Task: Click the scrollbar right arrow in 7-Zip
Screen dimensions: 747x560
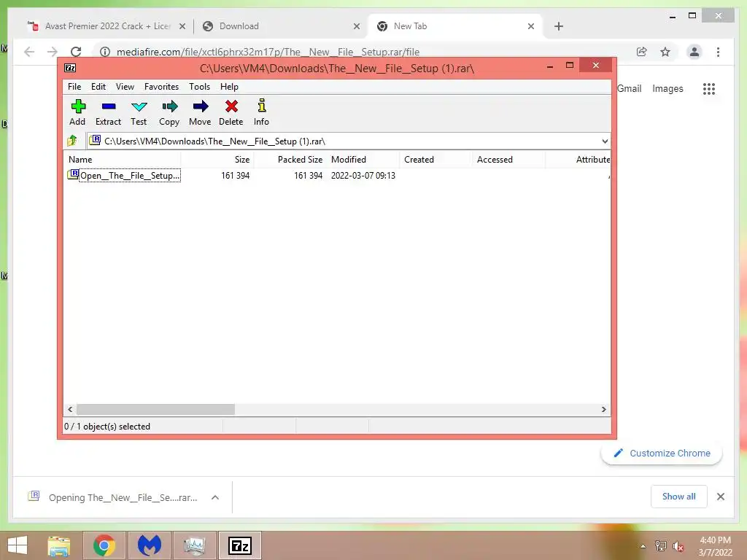Action: (x=603, y=410)
